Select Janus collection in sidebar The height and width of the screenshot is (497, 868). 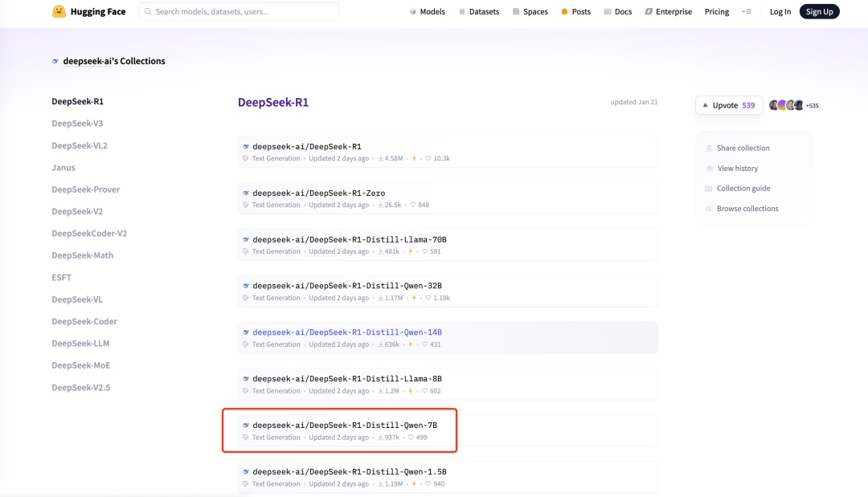(x=63, y=168)
